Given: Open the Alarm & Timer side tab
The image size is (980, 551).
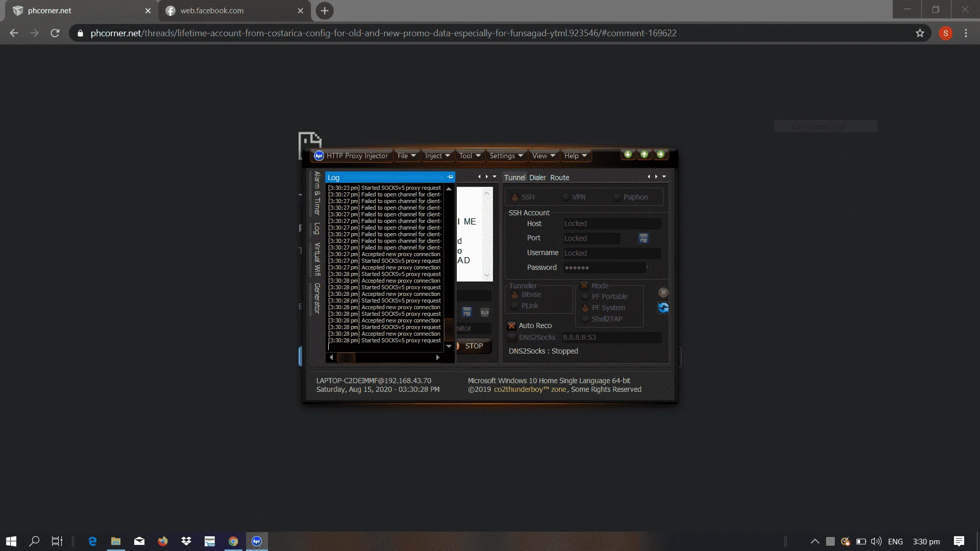Looking at the screenshot, I should click(317, 193).
